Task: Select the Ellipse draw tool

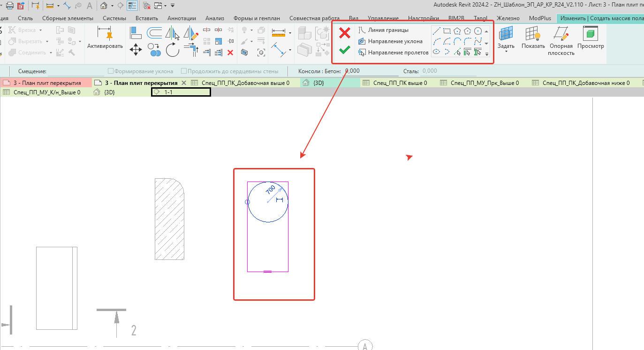Action: tap(437, 52)
